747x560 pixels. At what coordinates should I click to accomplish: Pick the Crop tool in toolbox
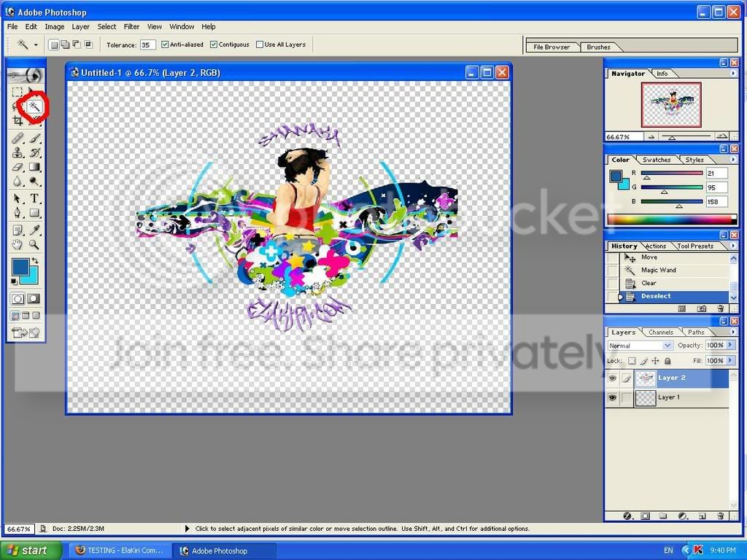tap(18, 121)
